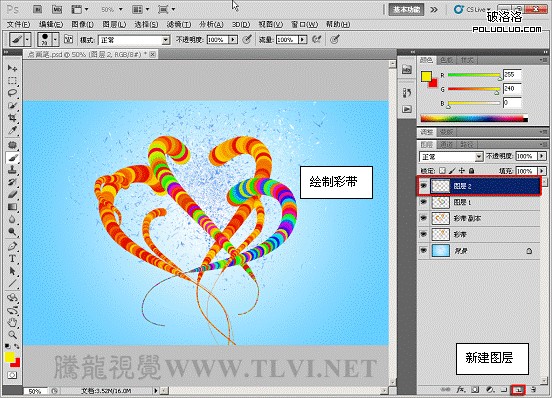Hide the 彩带 副本 layer eye icon
The width and height of the screenshot is (552, 398).
424,218
